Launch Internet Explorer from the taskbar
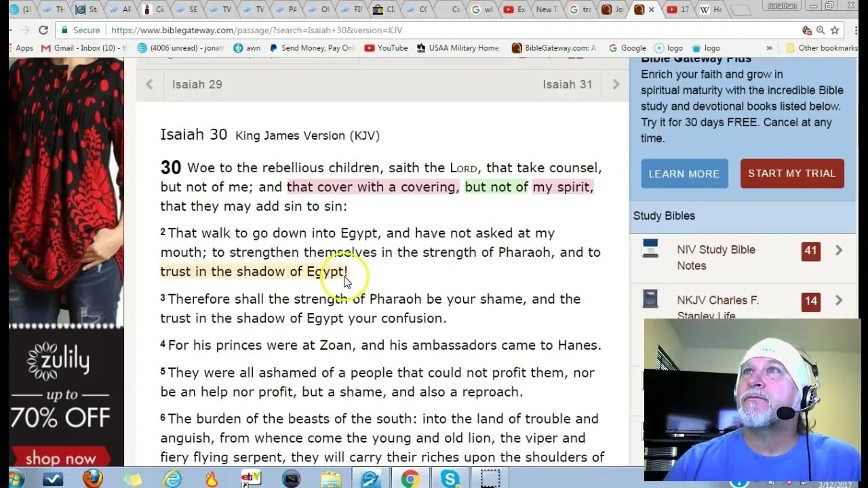Screen dimensions: 868x488 (172, 479)
